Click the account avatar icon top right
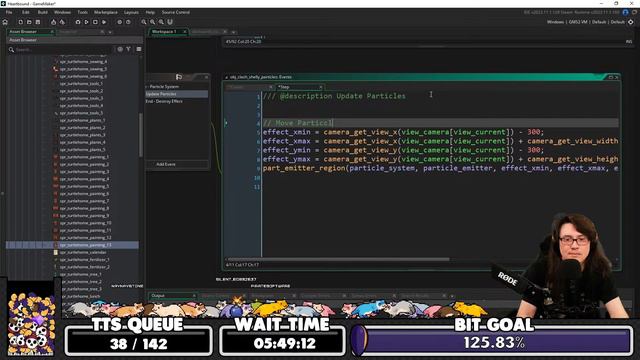 coord(626,13)
